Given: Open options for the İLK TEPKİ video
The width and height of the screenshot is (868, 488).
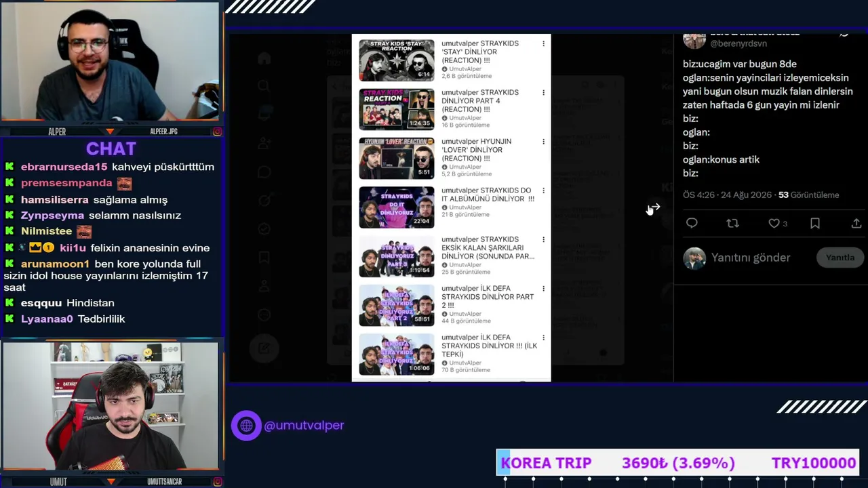Looking at the screenshot, I should click(x=543, y=338).
